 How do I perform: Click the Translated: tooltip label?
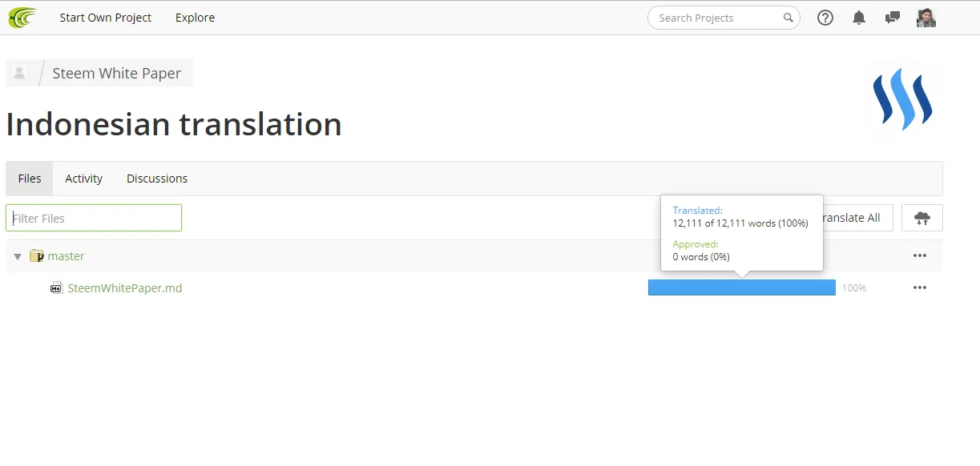pyautogui.click(x=697, y=211)
